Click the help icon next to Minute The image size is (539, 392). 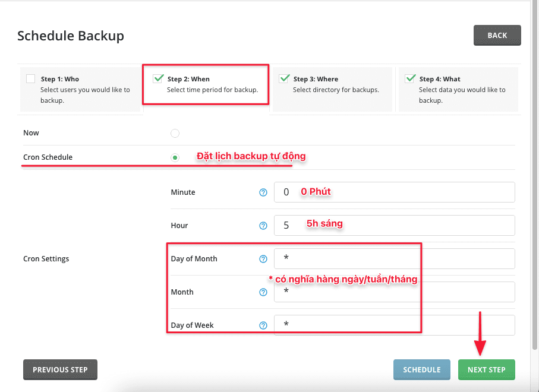click(263, 192)
